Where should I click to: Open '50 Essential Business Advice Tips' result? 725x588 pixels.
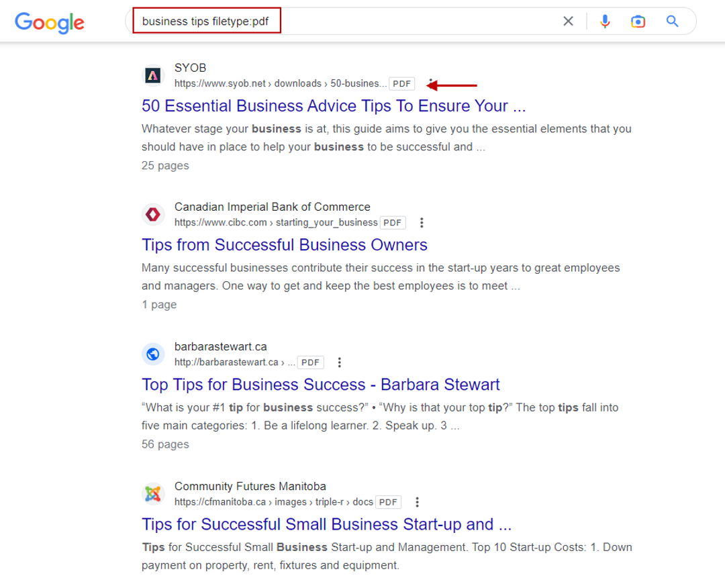(333, 105)
